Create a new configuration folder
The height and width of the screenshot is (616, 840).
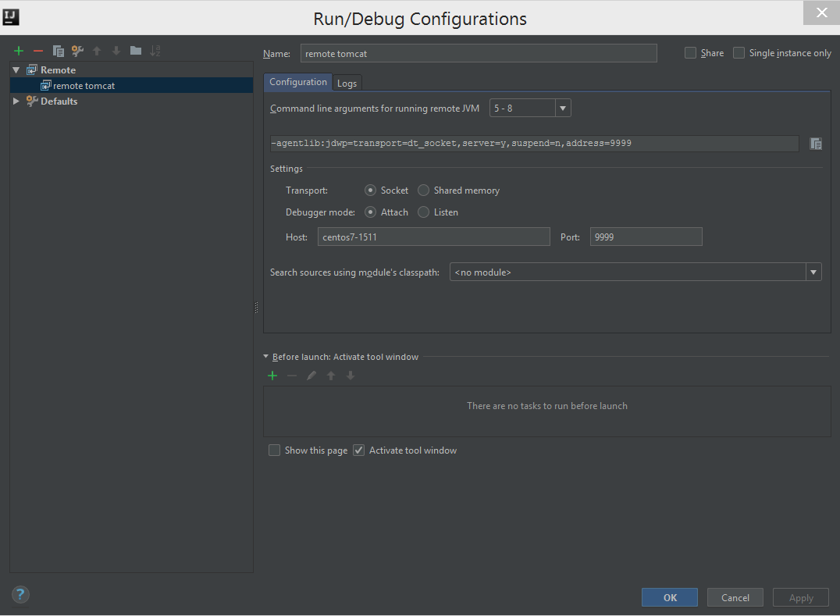tap(135, 50)
